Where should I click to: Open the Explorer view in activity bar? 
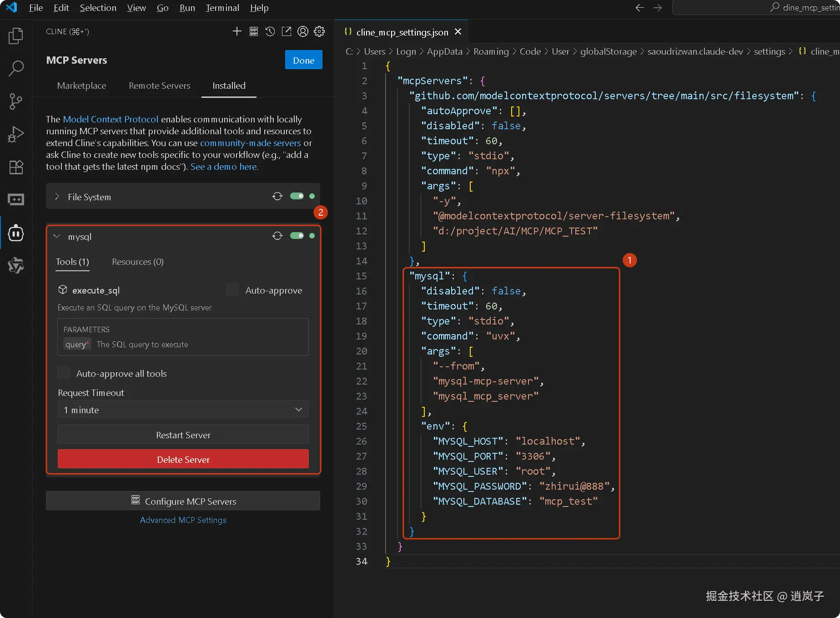pos(16,36)
